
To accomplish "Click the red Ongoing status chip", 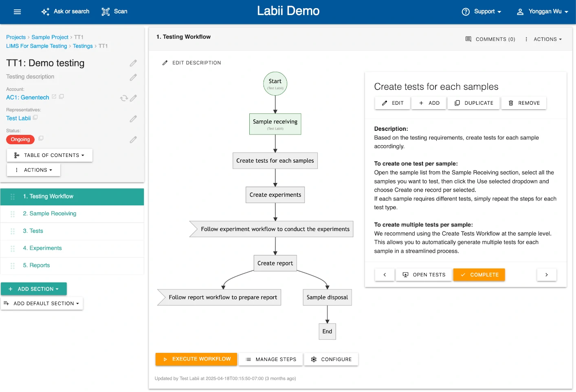I will point(20,139).
